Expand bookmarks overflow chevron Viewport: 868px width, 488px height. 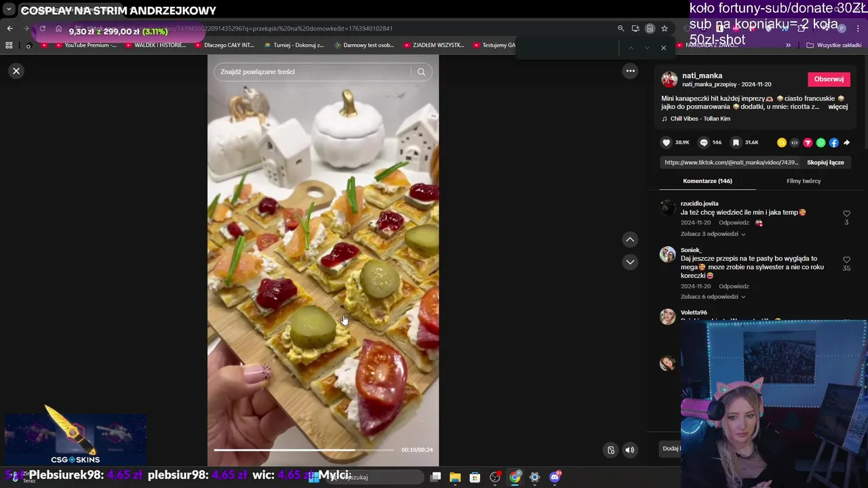click(788, 45)
